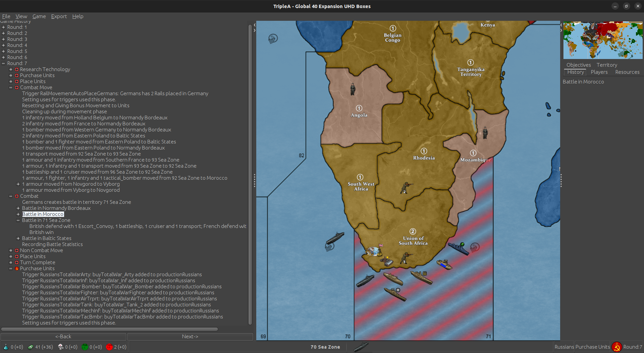Expand the Round: 1 history node
Image resolution: width=644 pixels, height=353 pixels.
point(3,27)
